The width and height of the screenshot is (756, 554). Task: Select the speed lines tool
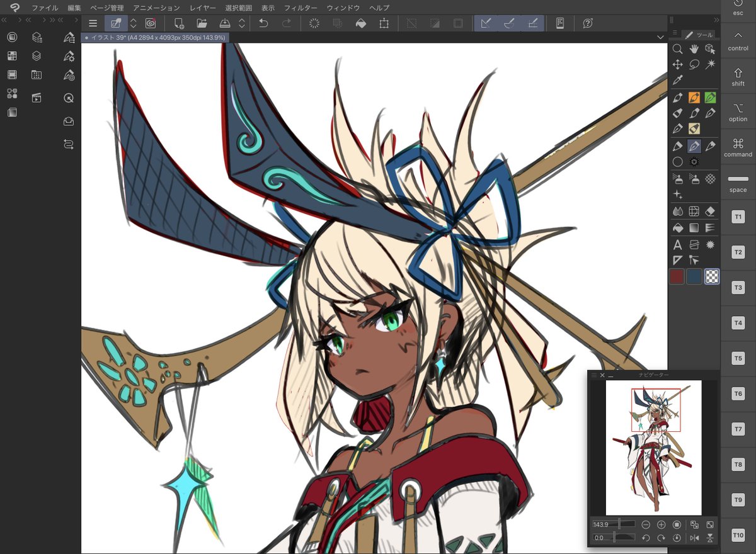pyautogui.click(x=711, y=228)
